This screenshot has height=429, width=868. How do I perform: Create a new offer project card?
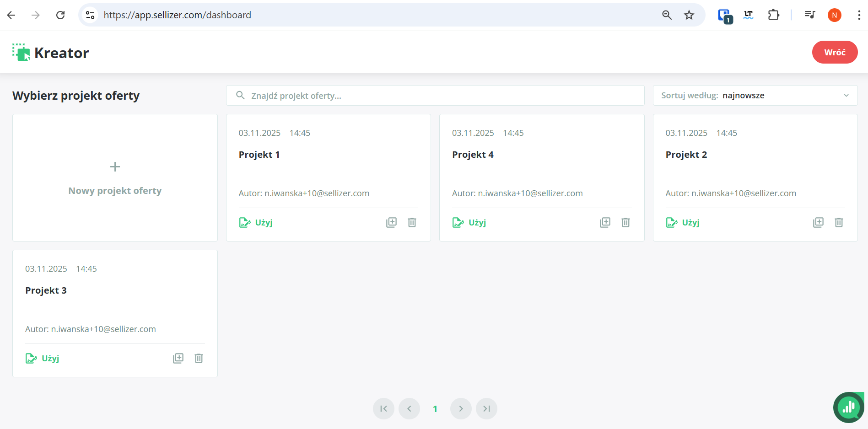[x=115, y=177]
